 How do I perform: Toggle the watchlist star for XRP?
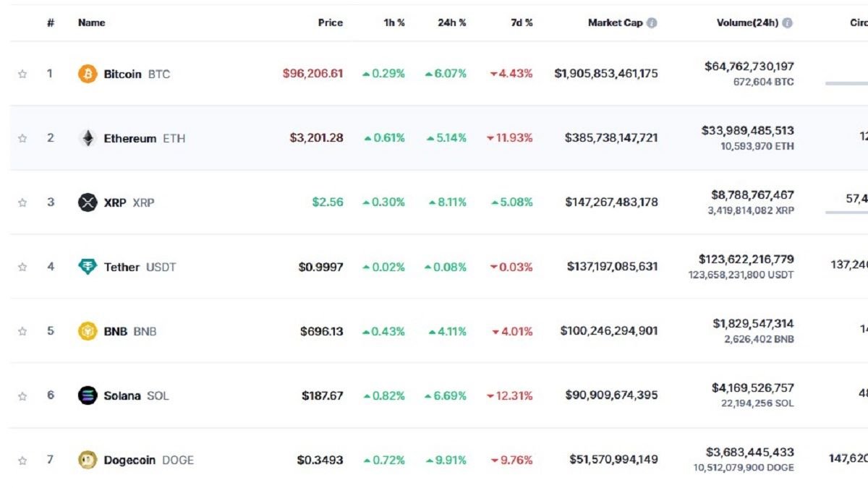(22, 202)
